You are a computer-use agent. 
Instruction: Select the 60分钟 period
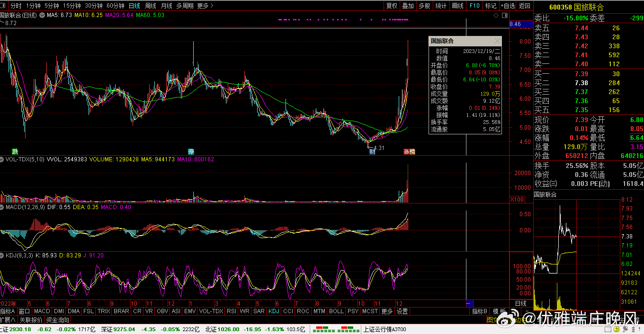116,6
